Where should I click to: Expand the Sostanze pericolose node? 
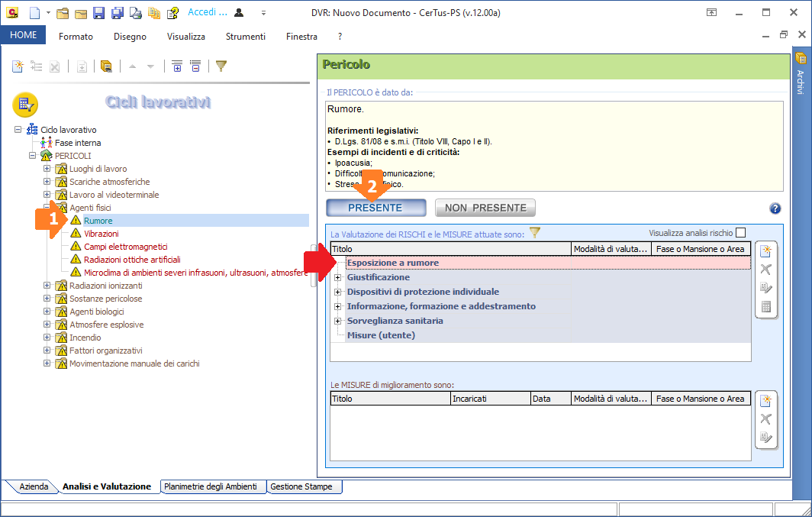click(47, 298)
